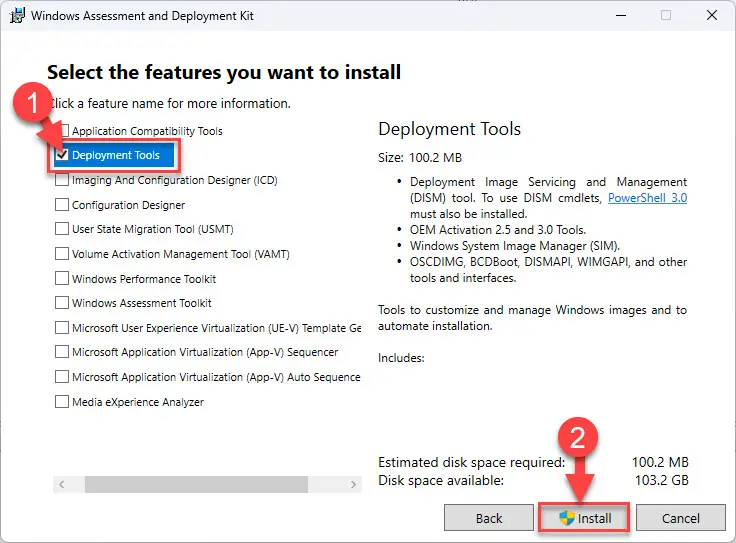Tick User State Migration Tool (USMT) checkbox
Screen dimensions: 736x543
[62, 229]
